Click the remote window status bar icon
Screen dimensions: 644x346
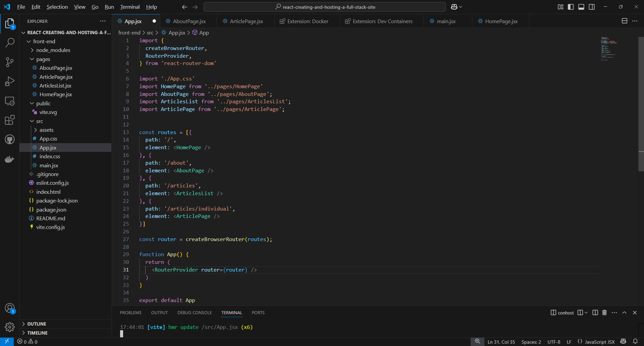pyautogui.click(x=7, y=342)
